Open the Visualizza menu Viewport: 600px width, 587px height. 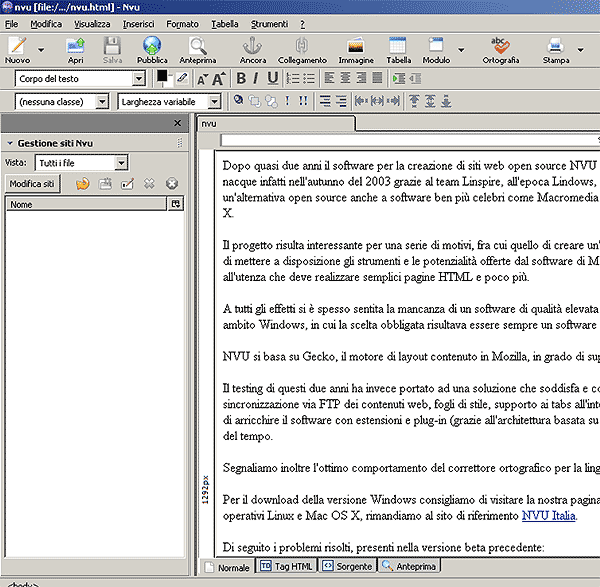92,24
